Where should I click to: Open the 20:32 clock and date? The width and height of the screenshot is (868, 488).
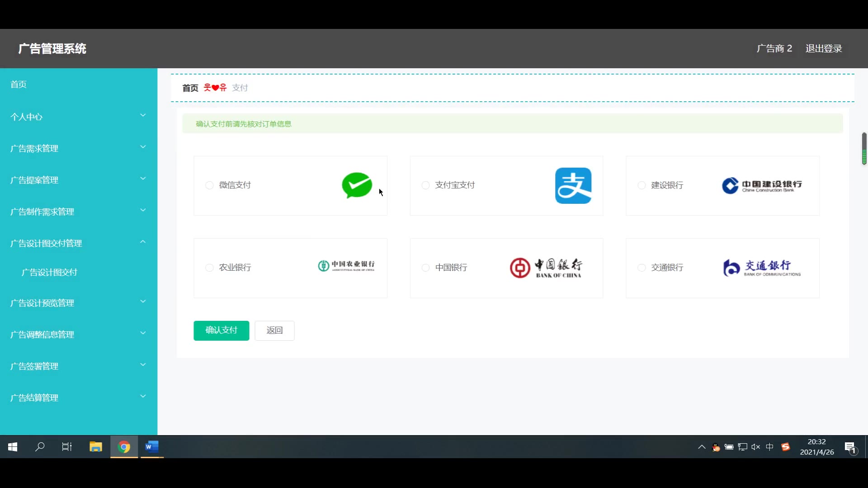tap(817, 447)
